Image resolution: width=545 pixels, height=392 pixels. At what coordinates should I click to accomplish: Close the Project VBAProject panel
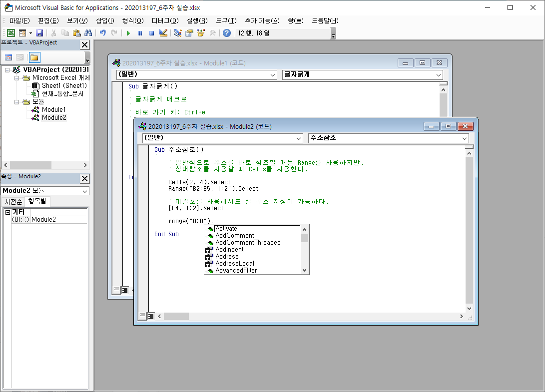pyautogui.click(x=84, y=44)
